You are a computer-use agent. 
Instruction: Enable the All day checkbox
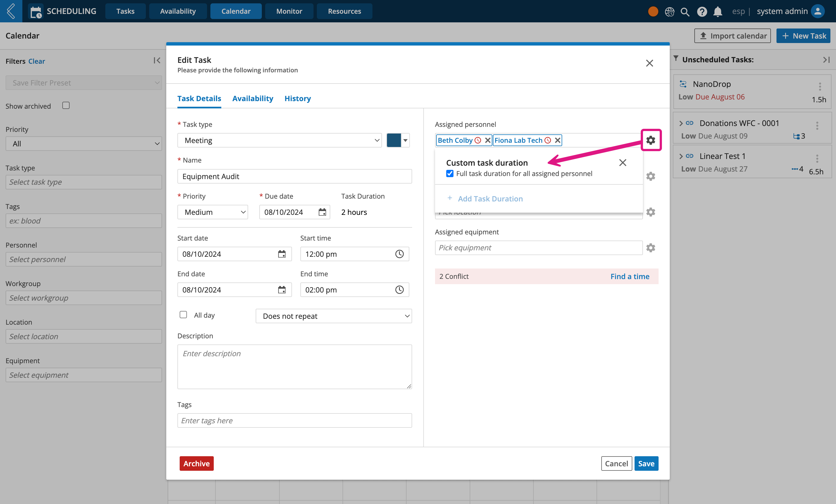(183, 315)
